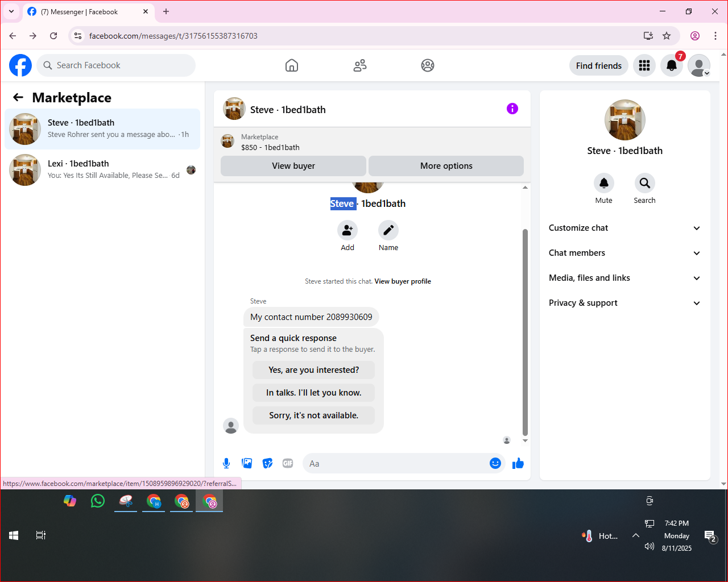The image size is (728, 582).
Task: Send 'Sorry, it's not available.' response
Action: pyautogui.click(x=314, y=415)
